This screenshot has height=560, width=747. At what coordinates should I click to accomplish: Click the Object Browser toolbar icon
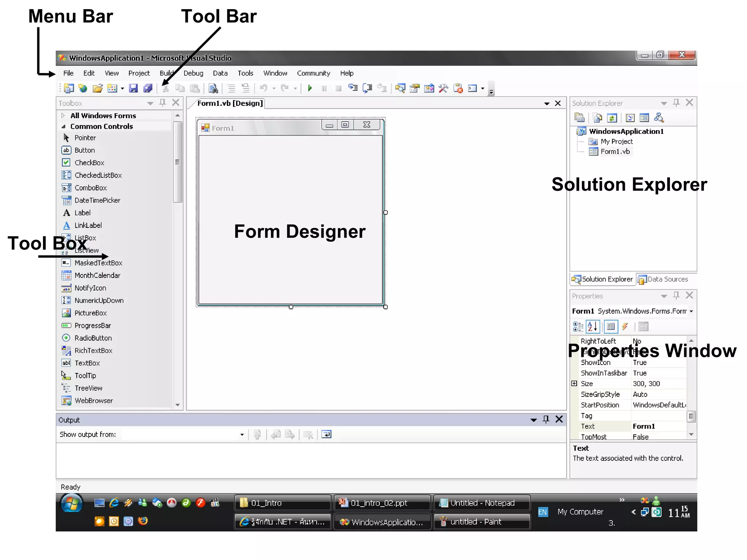(429, 88)
